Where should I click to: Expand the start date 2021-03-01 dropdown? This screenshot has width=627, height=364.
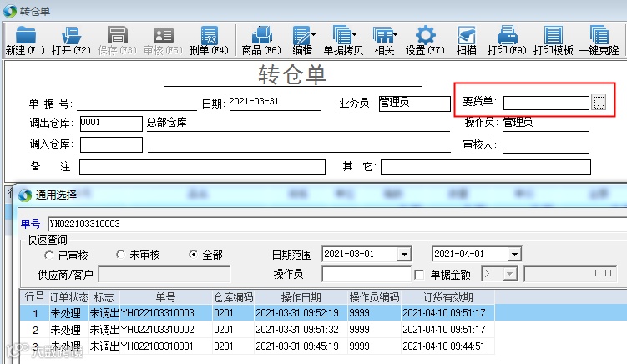pyautogui.click(x=404, y=255)
